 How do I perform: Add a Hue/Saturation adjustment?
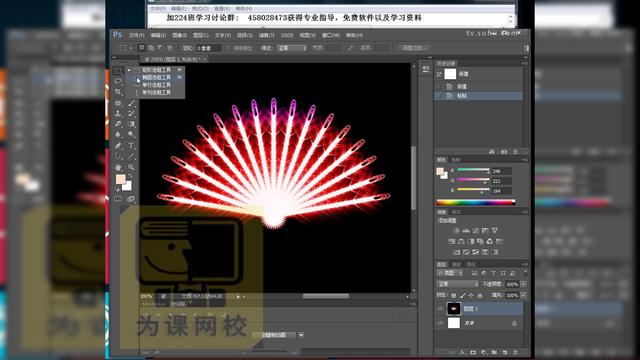click(451, 241)
